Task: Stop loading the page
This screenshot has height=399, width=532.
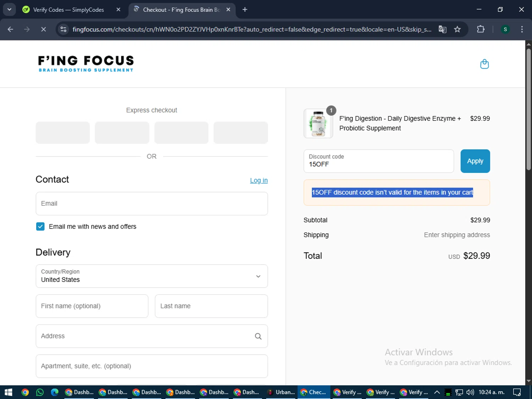Action: (44, 29)
